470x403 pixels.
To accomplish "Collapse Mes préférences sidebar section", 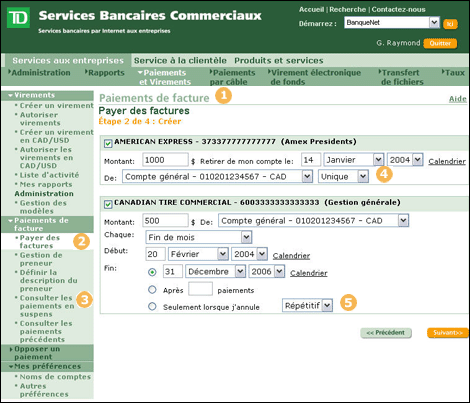I will 47,366.
